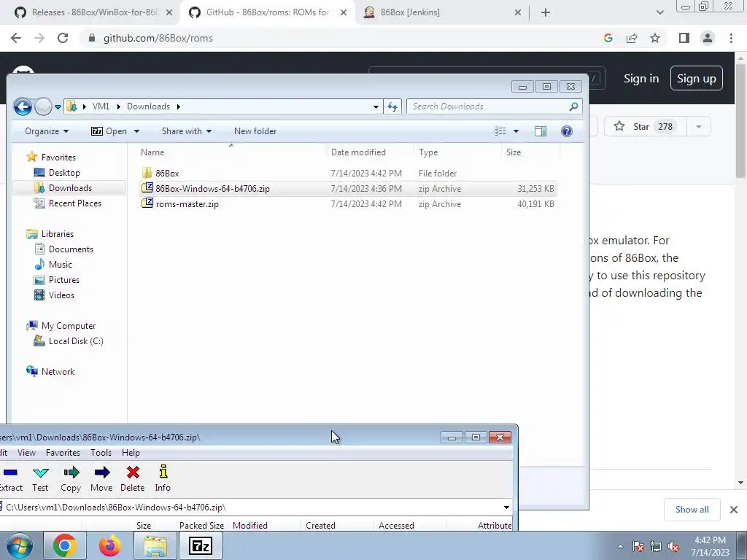The width and height of the screenshot is (747, 560).
Task: Open recent pages dropdown beside Explorer back button
Action: click(58, 107)
